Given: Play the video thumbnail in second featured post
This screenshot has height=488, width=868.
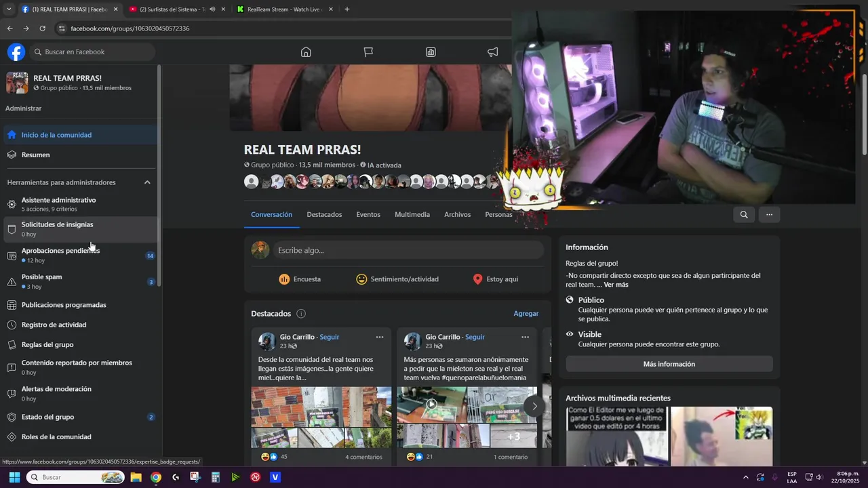Looking at the screenshot, I should [431, 405].
